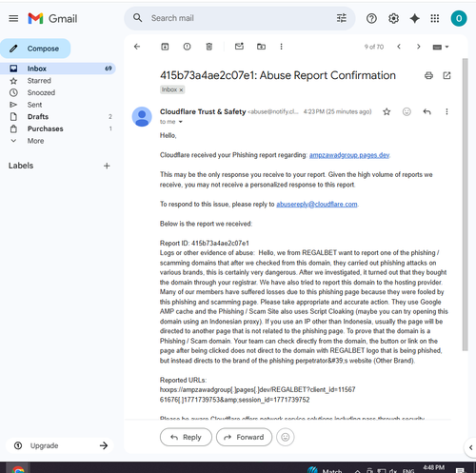Click the abusereply@cloudflare.com link
This screenshot has height=473, width=476.
tap(317, 205)
